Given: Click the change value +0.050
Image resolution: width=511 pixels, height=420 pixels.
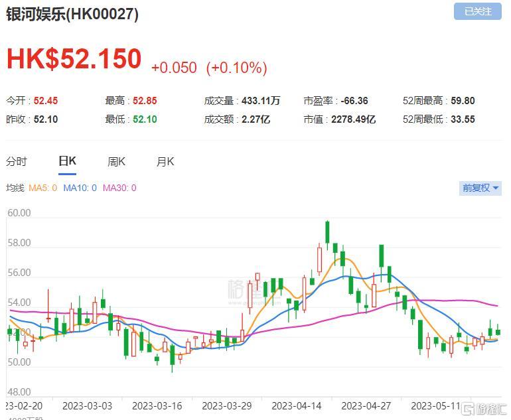Looking at the screenshot, I should click(174, 68).
